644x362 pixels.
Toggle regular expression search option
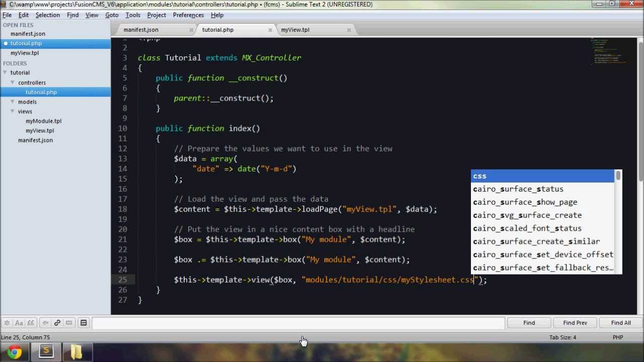(x=7, y=323)
